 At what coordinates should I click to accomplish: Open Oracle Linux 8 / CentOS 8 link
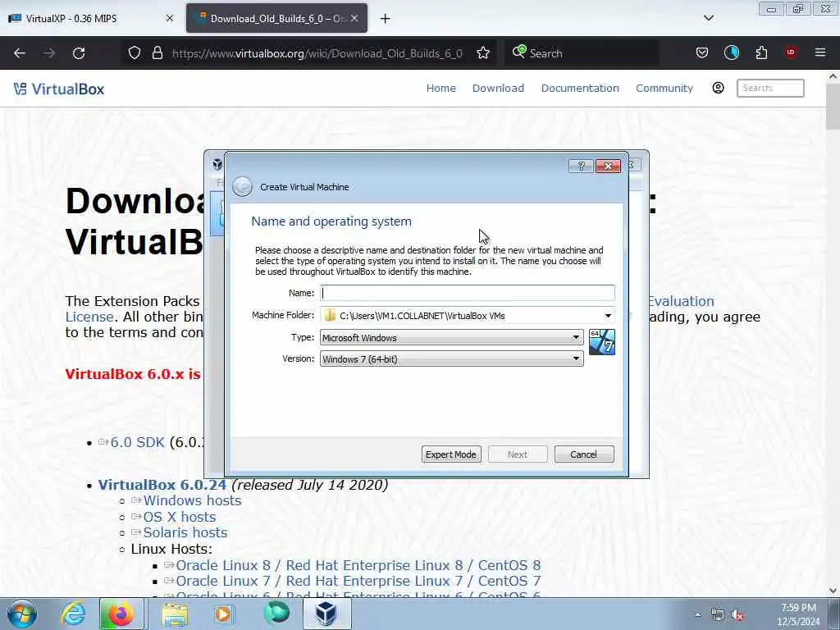point(358,565)
